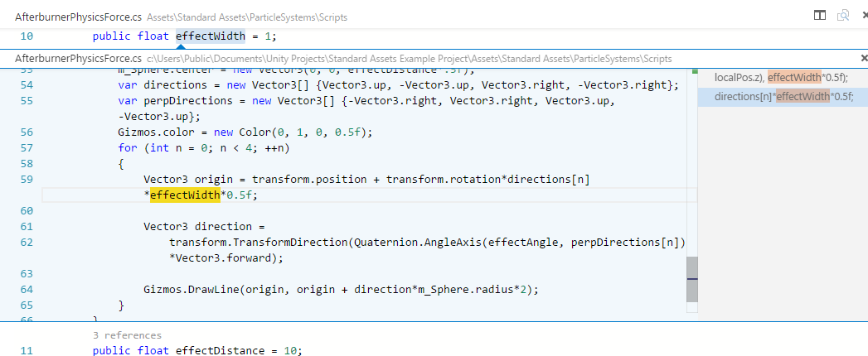Click the yellow-highlighted effectWidth on line 59

coord(185,195)
